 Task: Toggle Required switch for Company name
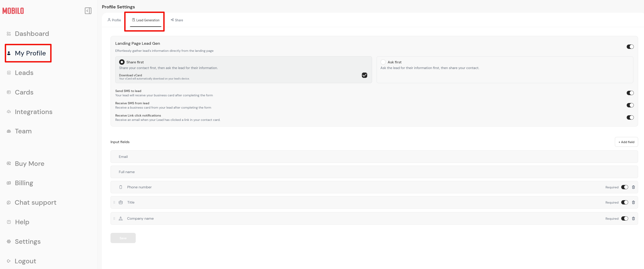pos(624,219)
